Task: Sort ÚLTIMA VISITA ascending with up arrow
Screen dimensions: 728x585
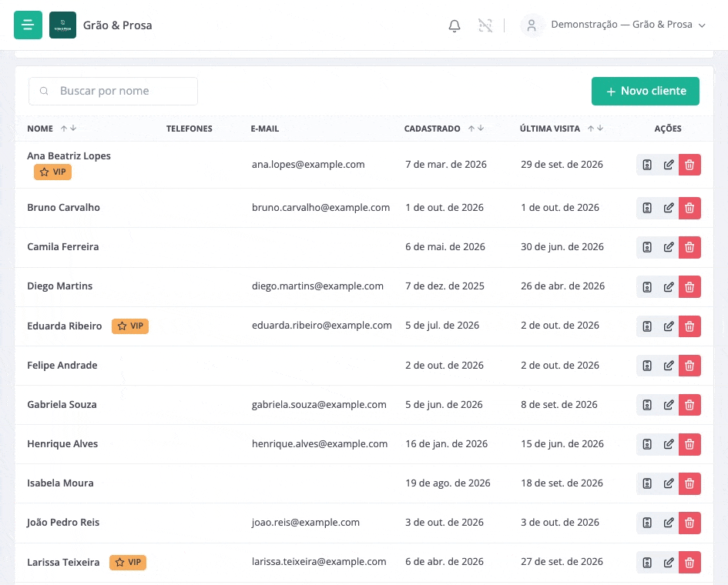Action: 591,129
